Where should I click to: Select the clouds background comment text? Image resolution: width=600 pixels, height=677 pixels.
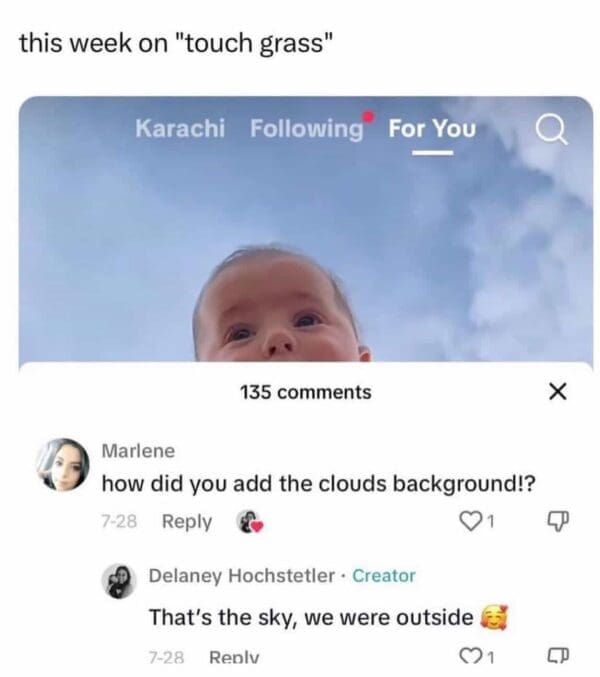319,484
